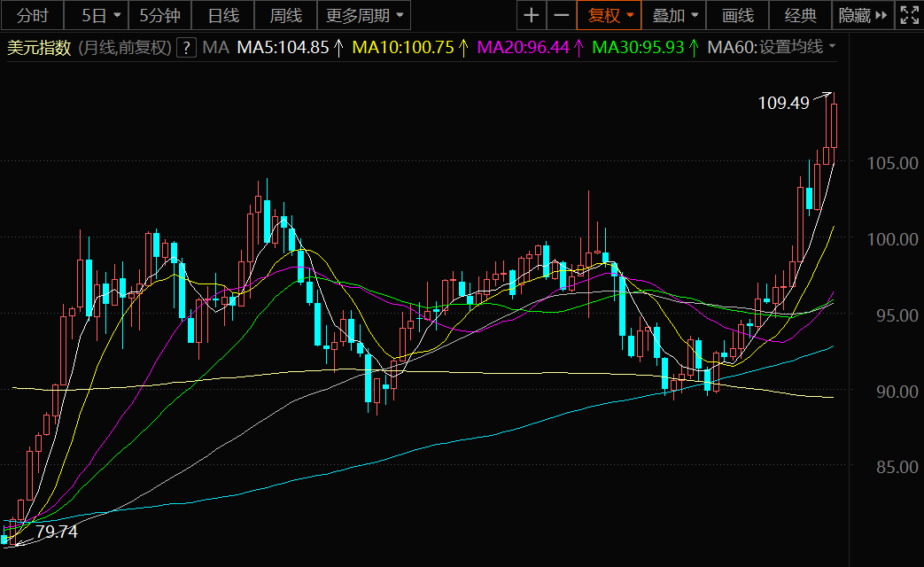Click the minus zoom-out icon
The image size is (924, 567).
click(x=561, y=15)
